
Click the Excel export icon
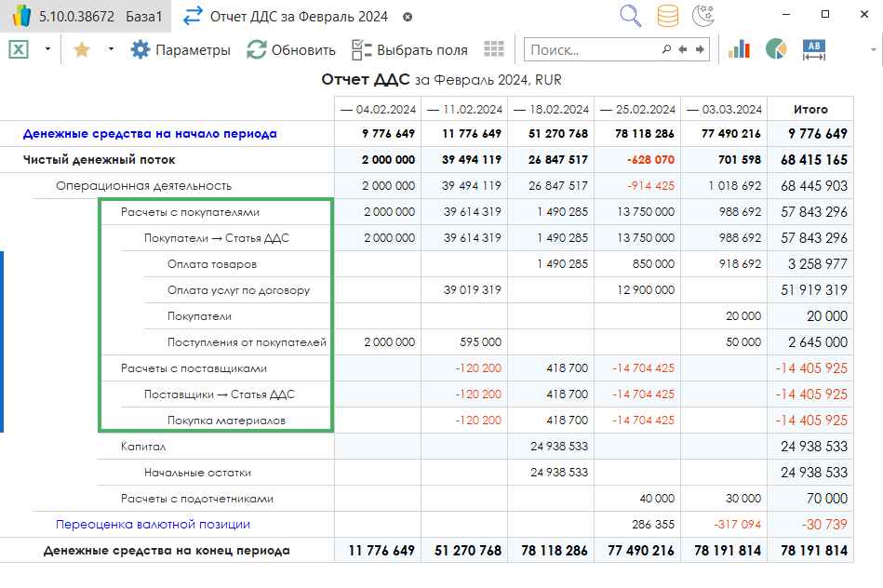[19, 50]
